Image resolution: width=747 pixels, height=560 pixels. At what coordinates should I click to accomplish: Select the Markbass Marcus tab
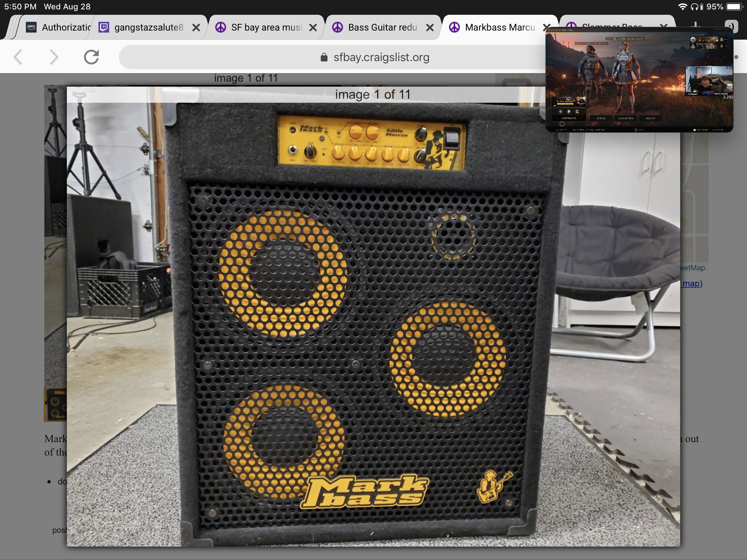pos(500,27)
